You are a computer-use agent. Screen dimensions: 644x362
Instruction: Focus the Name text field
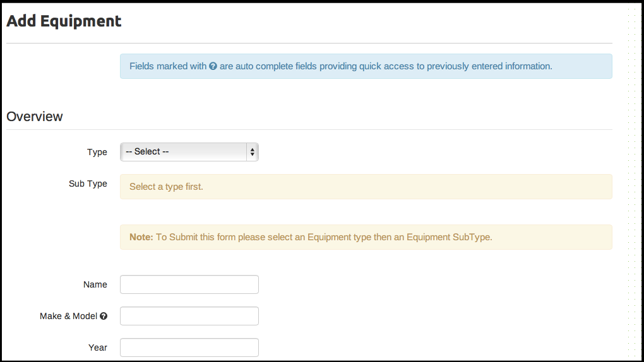pyautogui.click(x=189, y=284)
